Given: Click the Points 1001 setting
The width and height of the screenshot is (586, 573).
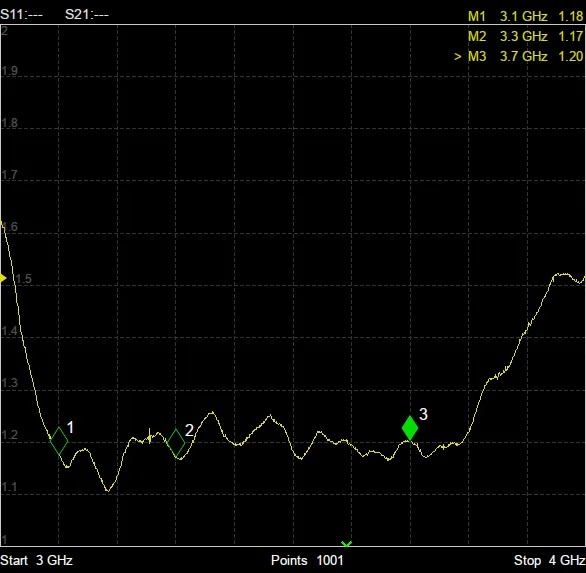Looking at the screenshot, I should (307, 560).
